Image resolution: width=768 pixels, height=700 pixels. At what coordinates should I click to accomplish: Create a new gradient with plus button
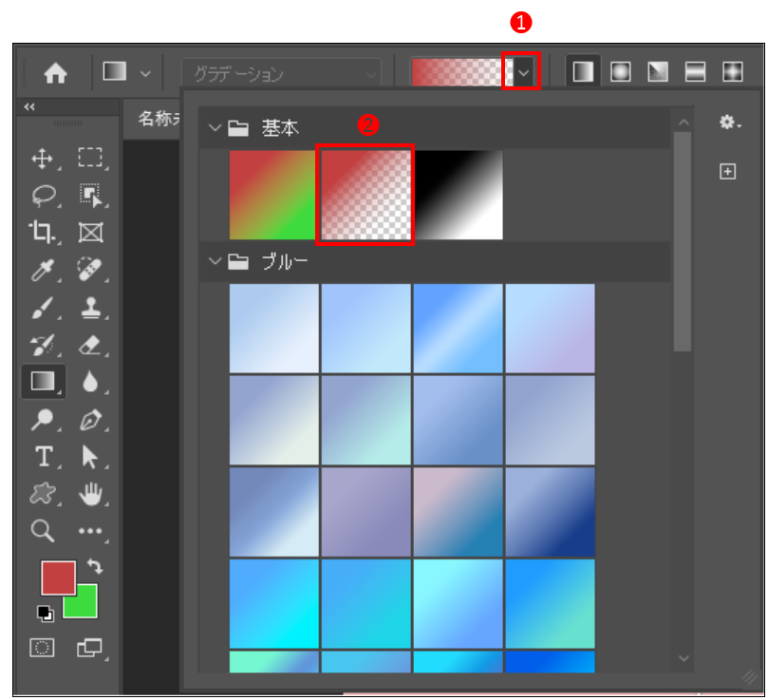click(x=728, y=171)
